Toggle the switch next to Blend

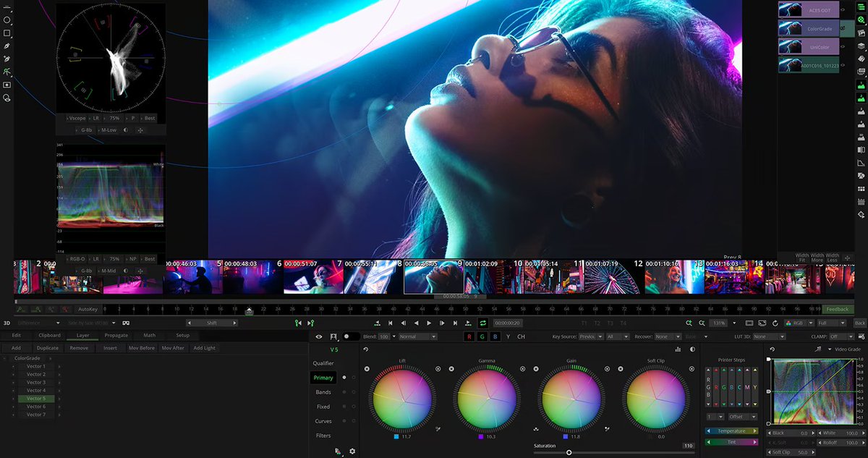[352, 336]
